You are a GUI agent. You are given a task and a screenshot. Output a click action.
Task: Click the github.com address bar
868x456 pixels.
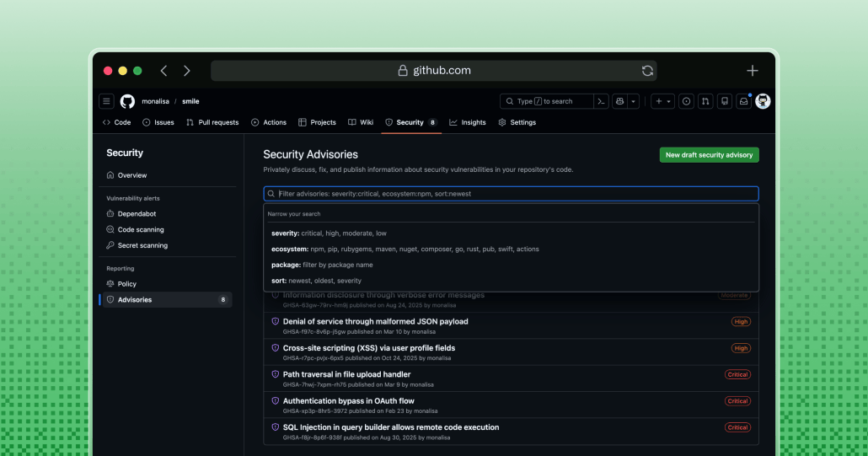tap(433, 71)
